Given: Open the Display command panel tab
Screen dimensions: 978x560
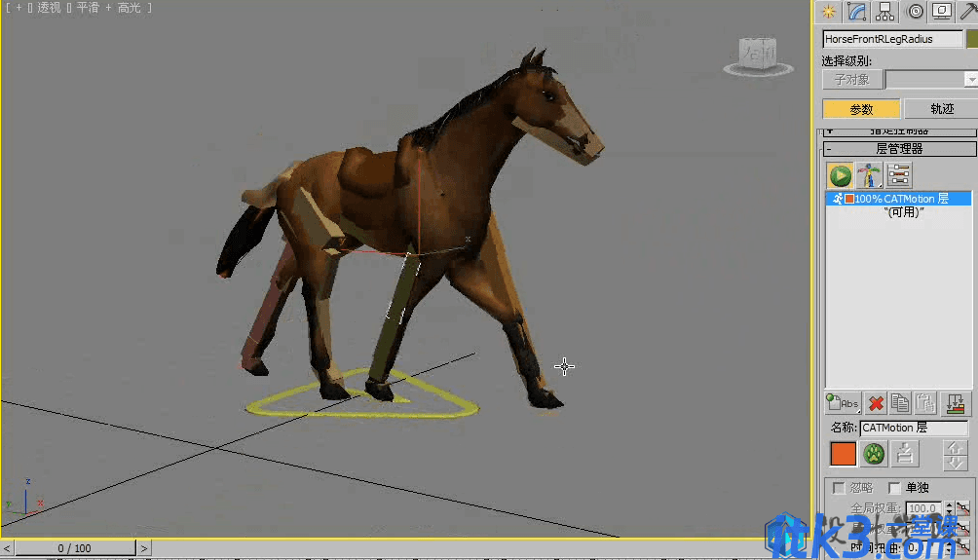Looking at the screenshot, I should pos(942,12).
